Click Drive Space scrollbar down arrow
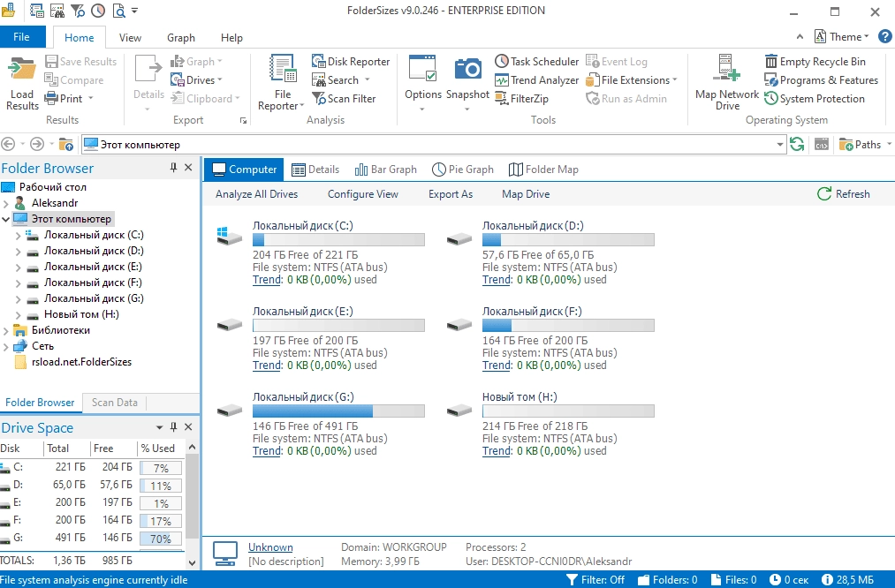The height and width of the screenshot is (588, 895). [x=192, y=562]
